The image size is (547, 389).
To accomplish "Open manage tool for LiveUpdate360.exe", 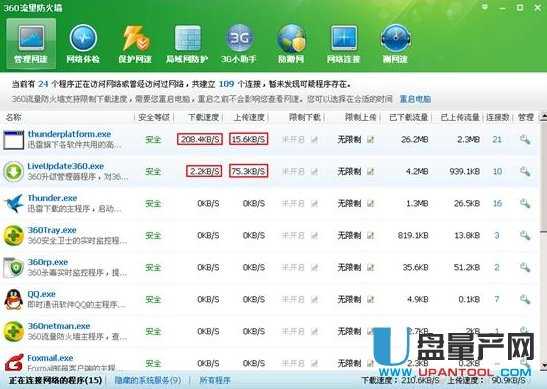I will pyautogui.click(x=525, y=172).
